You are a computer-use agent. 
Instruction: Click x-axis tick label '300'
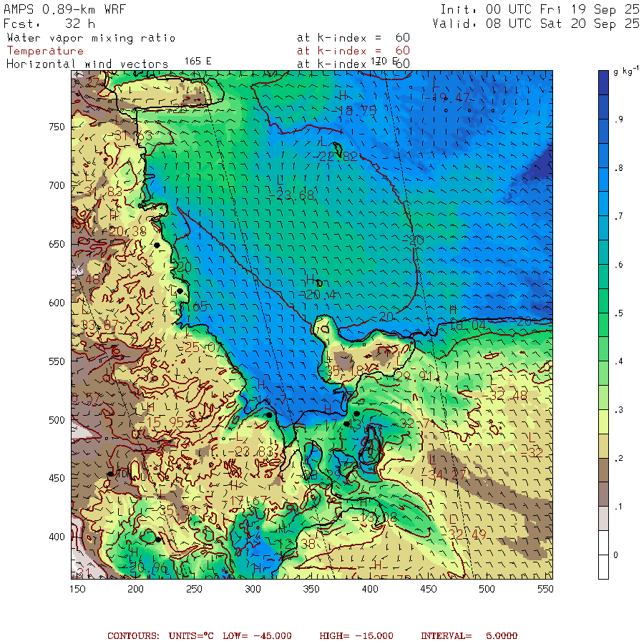253,589
